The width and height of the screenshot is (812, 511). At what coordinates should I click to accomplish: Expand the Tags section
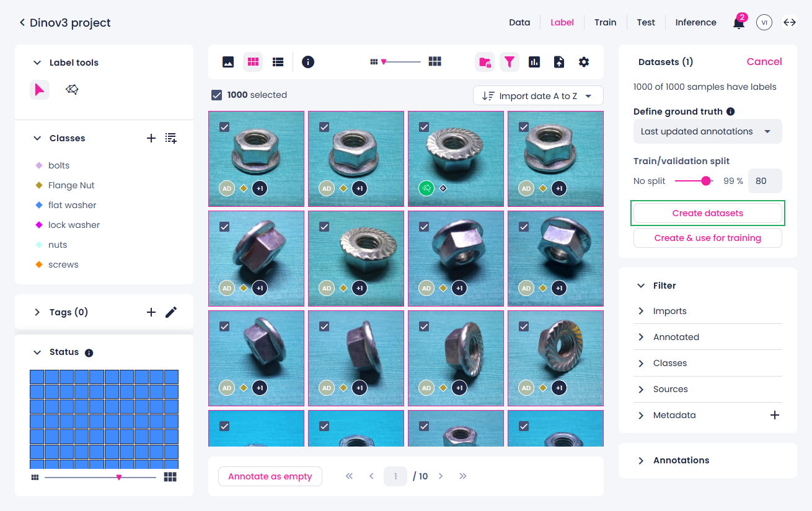pyautogui.click(x=37, y=312)
